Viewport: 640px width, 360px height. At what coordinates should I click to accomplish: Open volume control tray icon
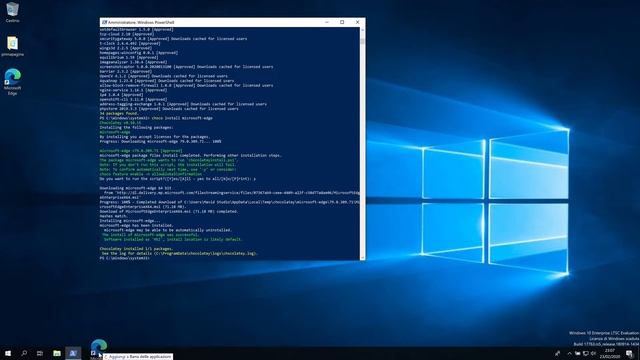593,353
